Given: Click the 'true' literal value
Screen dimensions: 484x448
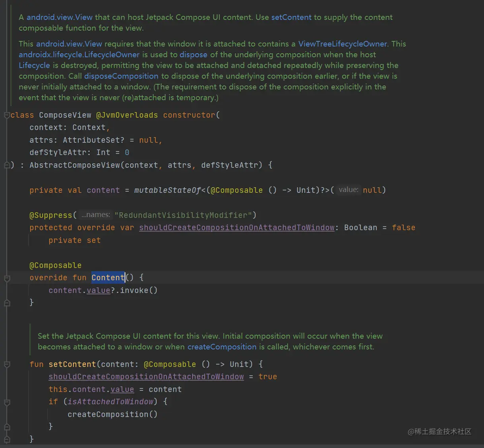Looking at the screenshot, I should point(268,377).
